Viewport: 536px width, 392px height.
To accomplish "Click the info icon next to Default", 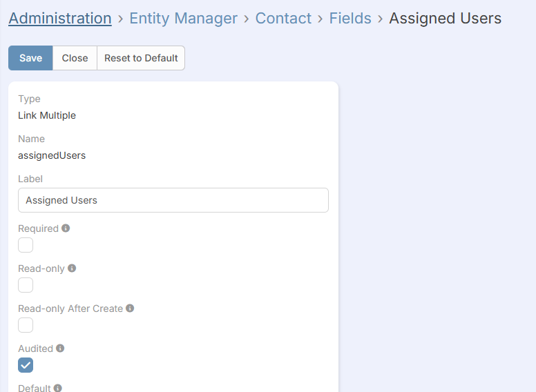I will [x=58, y=388].
